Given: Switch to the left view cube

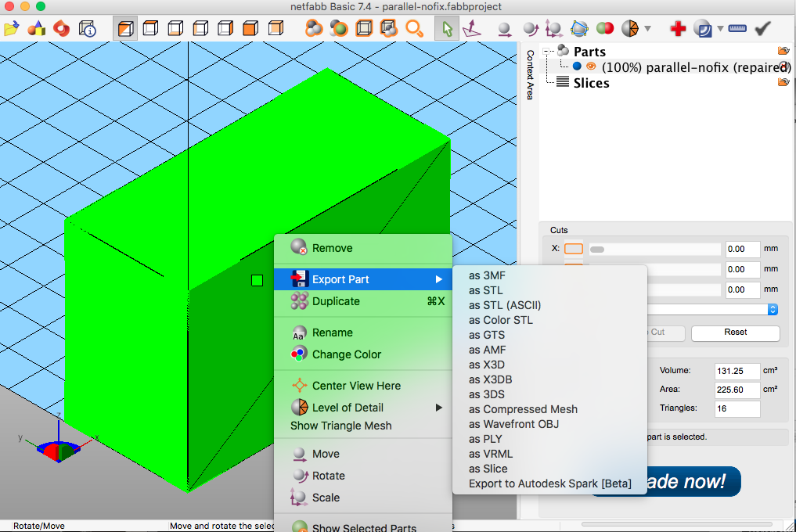Looking at the screenshot, I should tap(200, 28).
